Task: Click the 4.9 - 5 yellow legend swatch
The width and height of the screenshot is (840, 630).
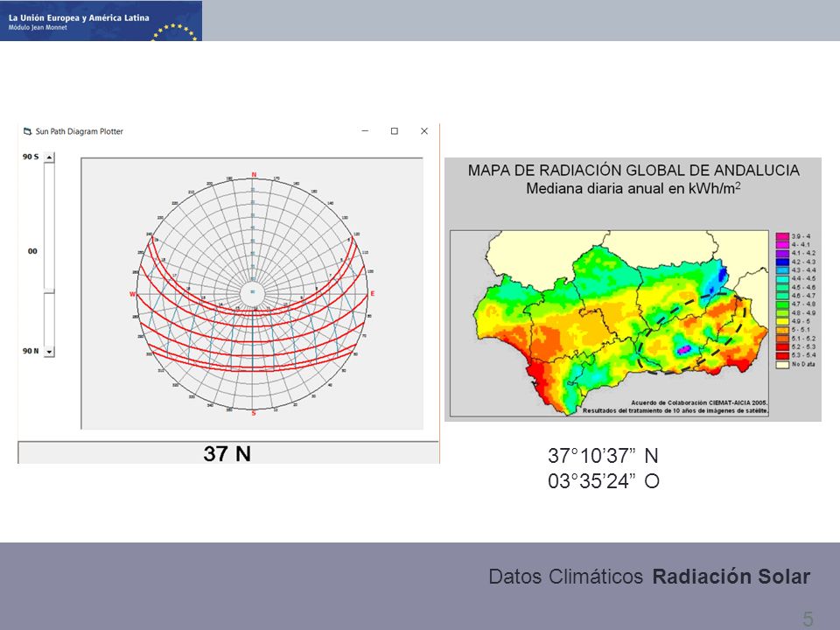Action: [x=782, y=321]
